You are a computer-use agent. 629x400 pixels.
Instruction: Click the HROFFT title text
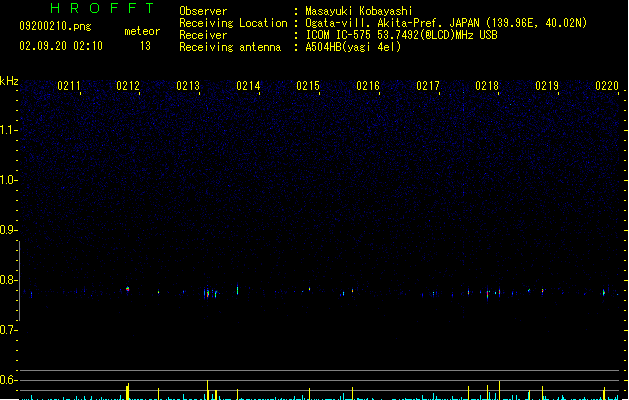click(102, 8)
